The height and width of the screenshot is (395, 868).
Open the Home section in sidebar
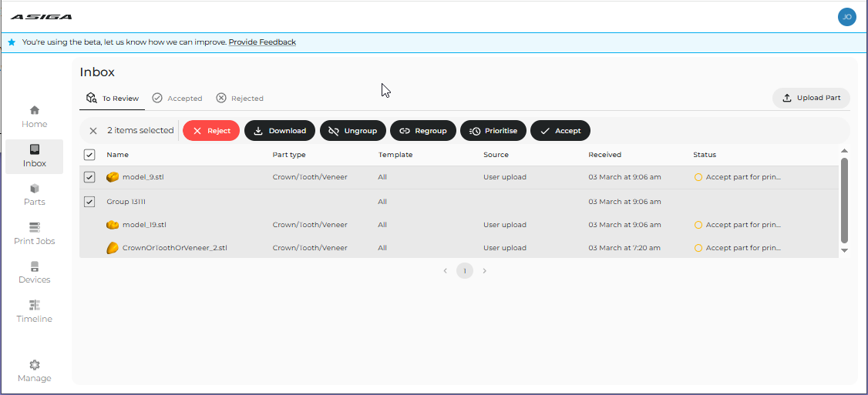tap(35, 117)
